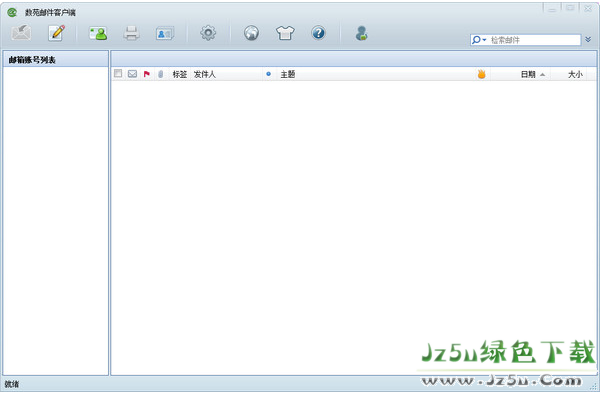The image size is (602, 393).
Task: Sort by attachment paperclip column icon
Action: pos(160,74)
